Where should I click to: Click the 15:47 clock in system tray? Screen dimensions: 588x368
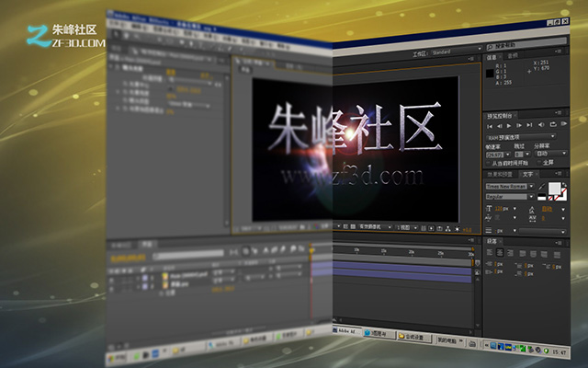point(560,352)
